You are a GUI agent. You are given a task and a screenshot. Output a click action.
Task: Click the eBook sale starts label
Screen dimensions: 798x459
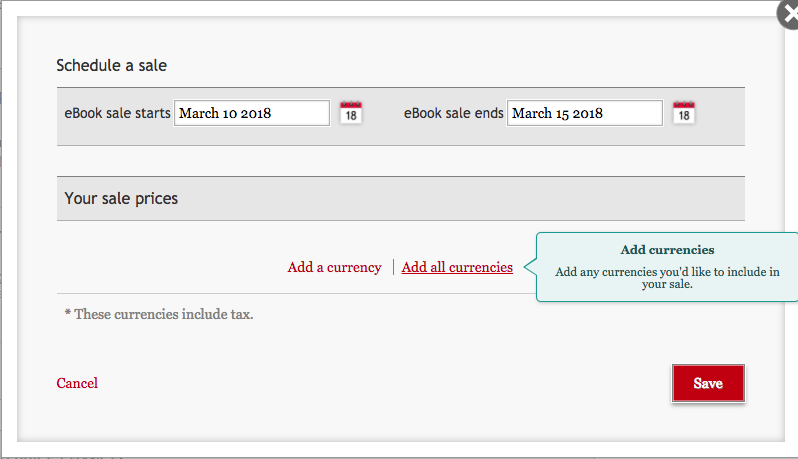point(117,114)
